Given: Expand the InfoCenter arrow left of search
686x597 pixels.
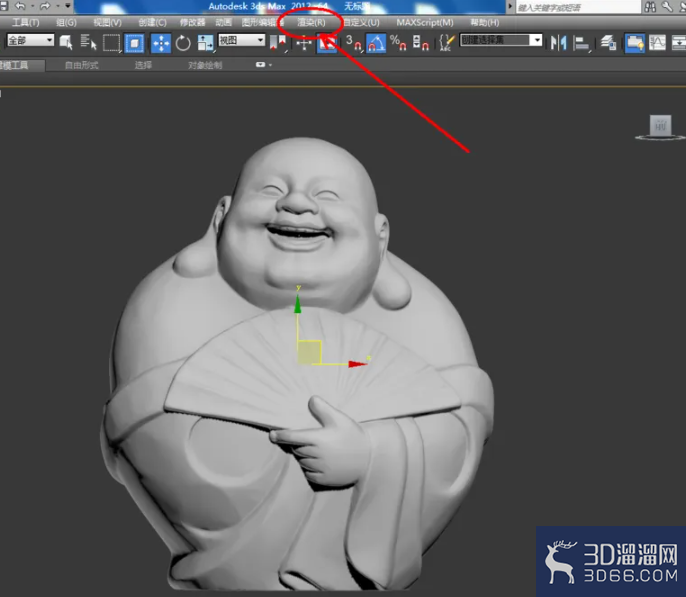Looking at the screenshot, I should 510,7.
